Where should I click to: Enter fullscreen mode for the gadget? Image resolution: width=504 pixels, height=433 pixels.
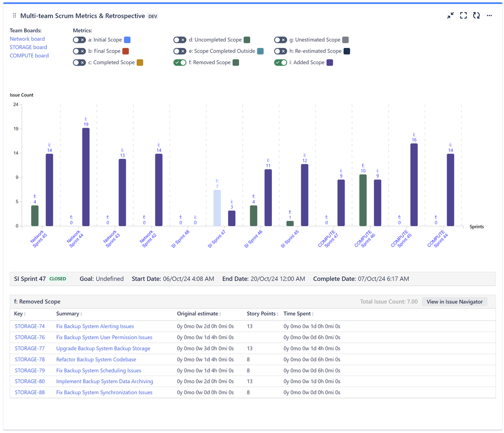click(x=463, y=16)
